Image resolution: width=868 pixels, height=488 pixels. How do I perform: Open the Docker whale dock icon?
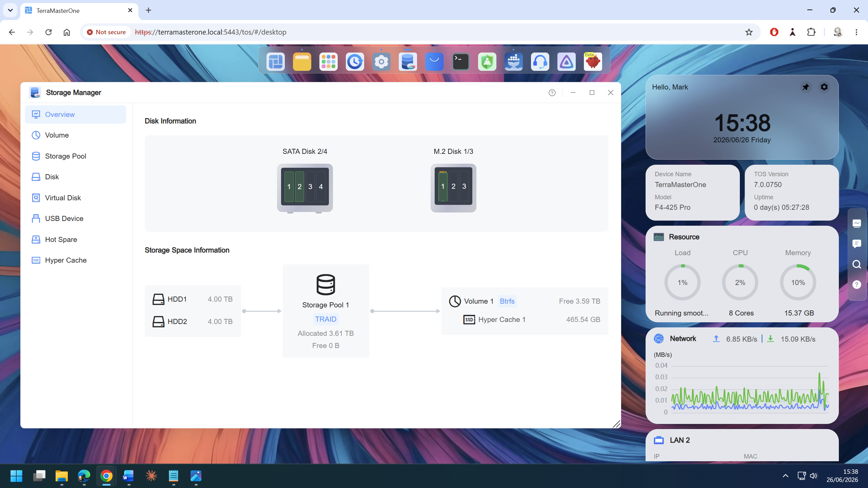[513, 62]
